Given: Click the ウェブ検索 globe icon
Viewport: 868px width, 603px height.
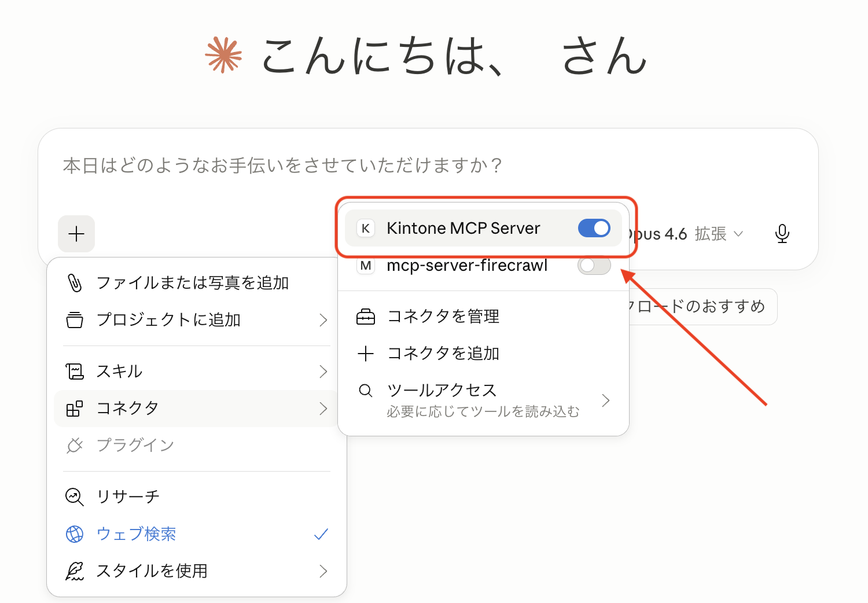Looking at the screenshot, I should click(x=75, y=534).
